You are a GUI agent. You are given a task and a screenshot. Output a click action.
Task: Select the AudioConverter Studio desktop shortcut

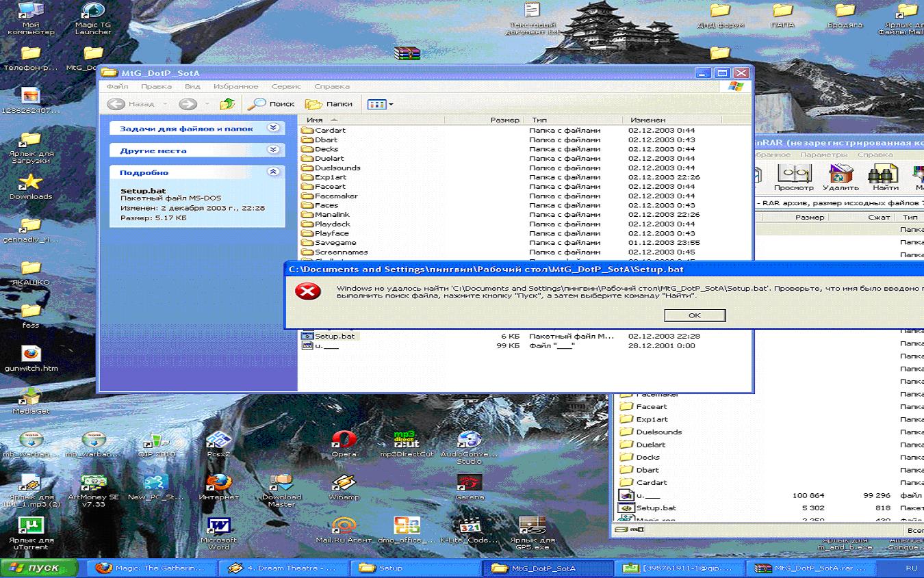(469, 447)
